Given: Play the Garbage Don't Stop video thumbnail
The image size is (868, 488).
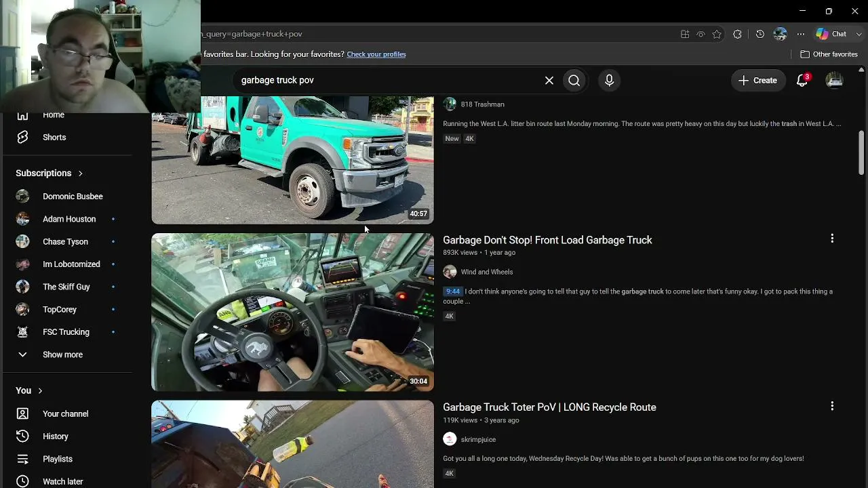Looking at the screenshot, I should coord(292,312).
